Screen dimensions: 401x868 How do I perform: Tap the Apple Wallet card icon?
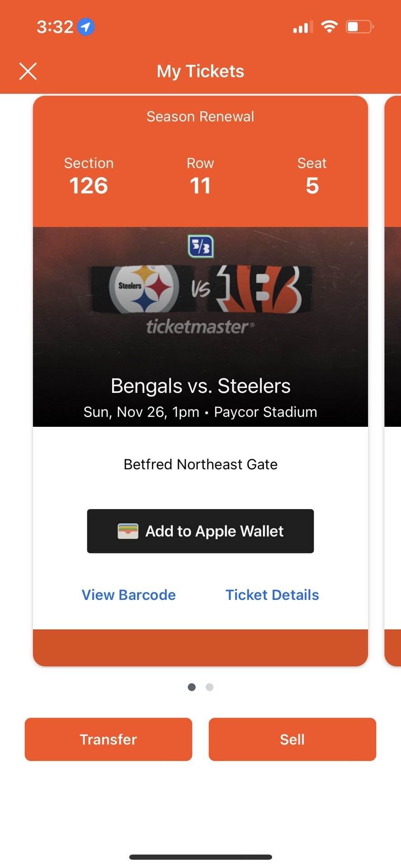click(x=128, y=531)
